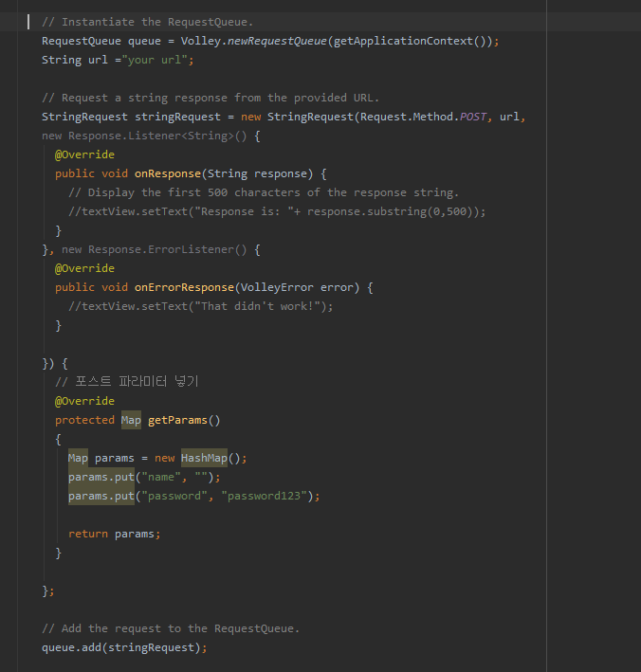The height and width of the screenshot is (672, 641).
Task: Click the queue.add(stringRequest) line
Action: point(124,647)
